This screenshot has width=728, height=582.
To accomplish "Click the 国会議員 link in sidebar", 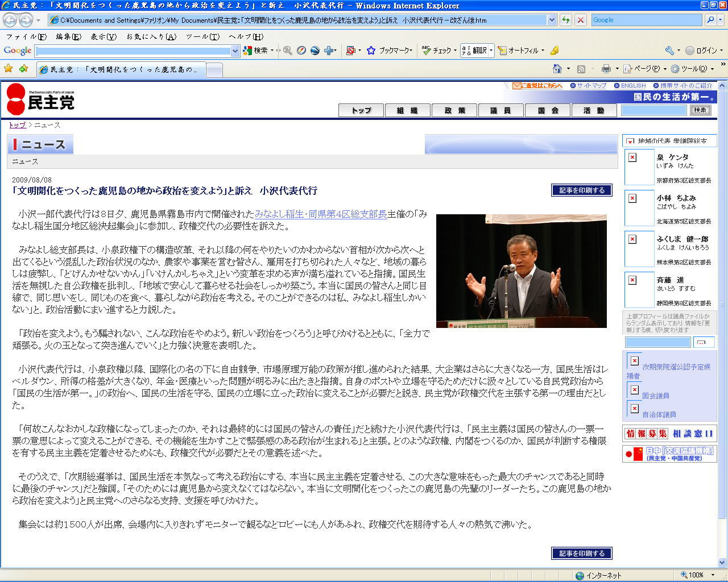I will coord(655,396).
